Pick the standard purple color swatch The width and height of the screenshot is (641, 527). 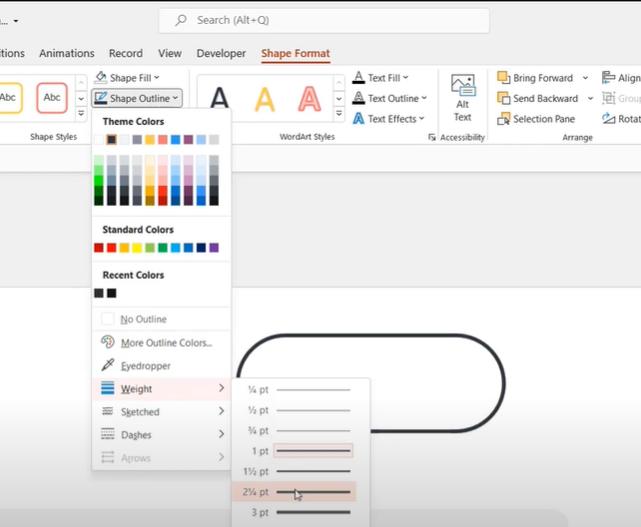tap(214, 247)
